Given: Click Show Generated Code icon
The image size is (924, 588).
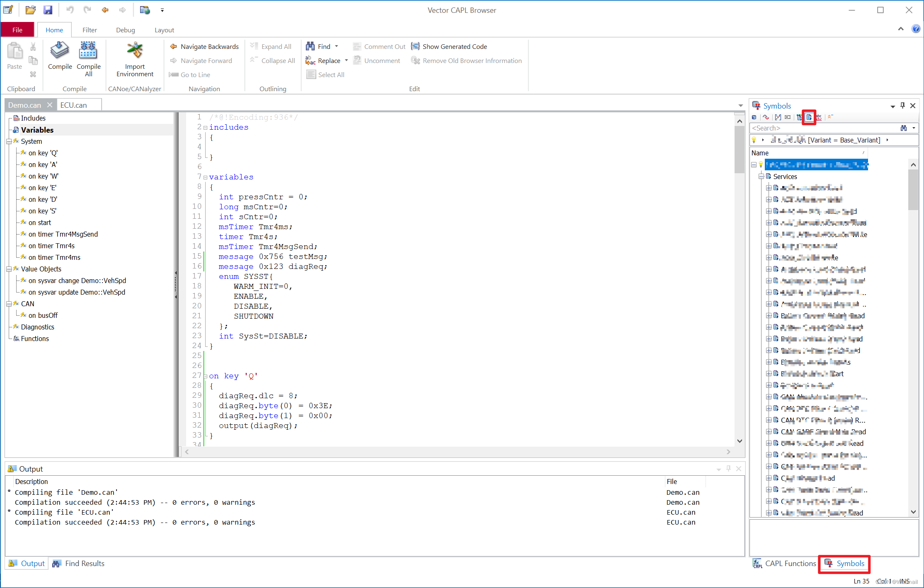Looking at the screenshot, I should tap(415, 46).
